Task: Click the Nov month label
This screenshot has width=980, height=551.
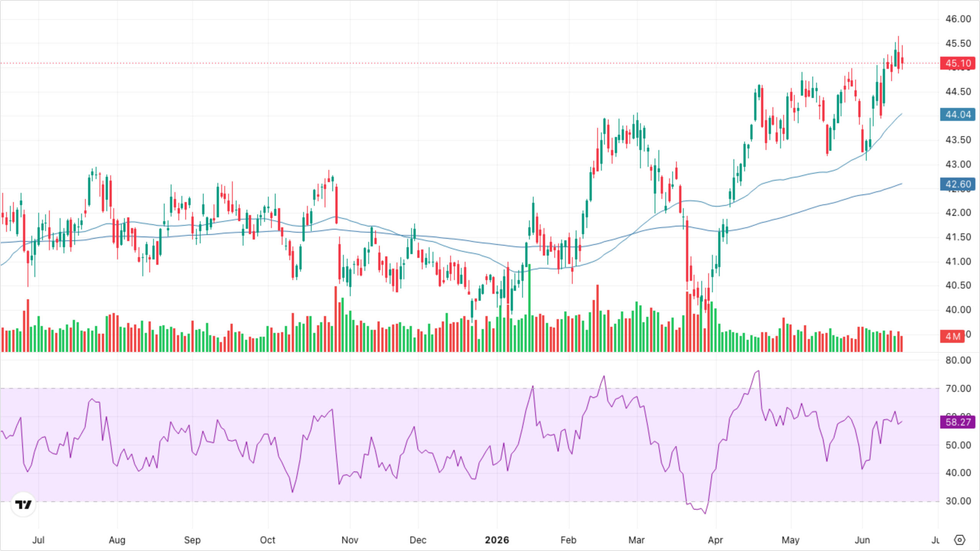Action: (350, 540)
